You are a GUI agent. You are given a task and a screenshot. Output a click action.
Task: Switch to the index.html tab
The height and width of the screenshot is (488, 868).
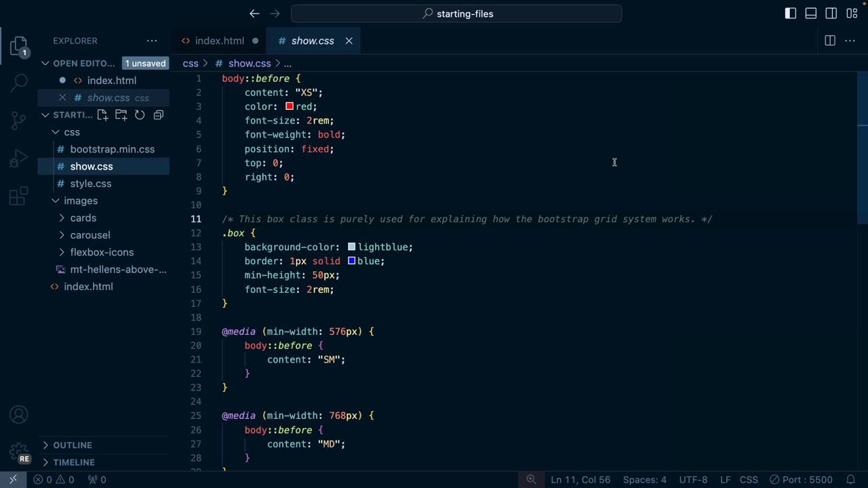point(219,41)
